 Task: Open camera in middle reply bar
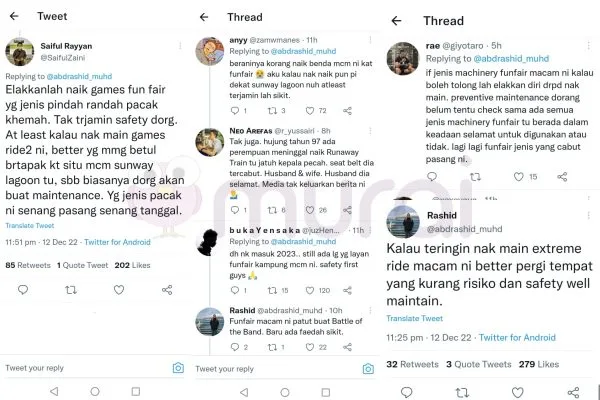pos(368,369)
